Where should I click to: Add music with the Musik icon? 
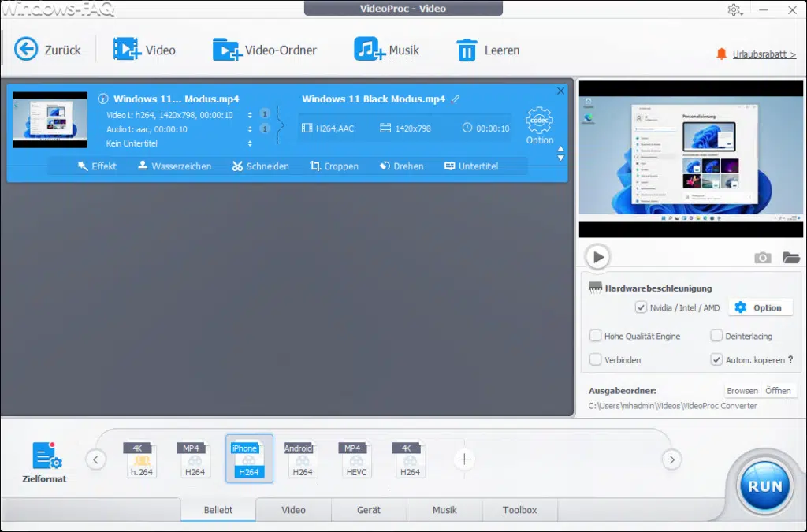[369, 50]
